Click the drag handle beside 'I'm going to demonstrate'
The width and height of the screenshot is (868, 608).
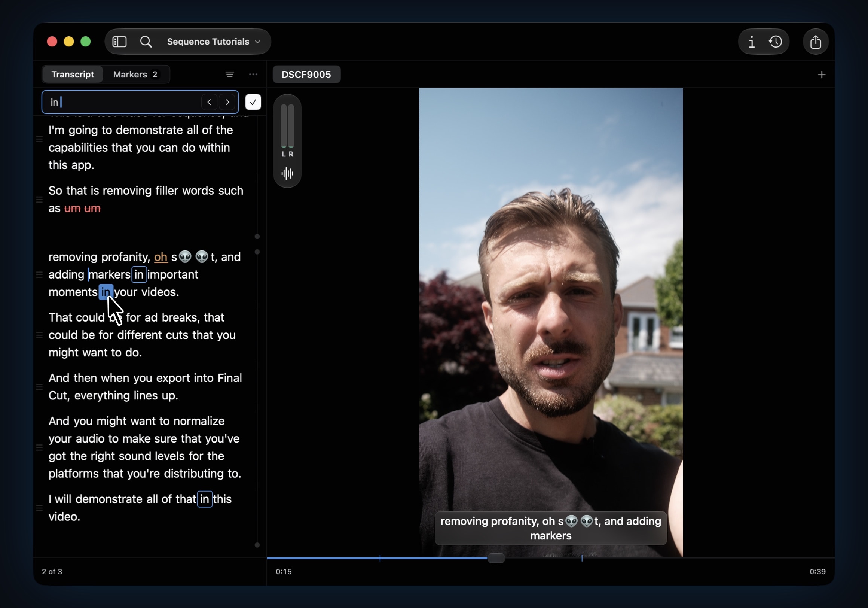point(39,139)
